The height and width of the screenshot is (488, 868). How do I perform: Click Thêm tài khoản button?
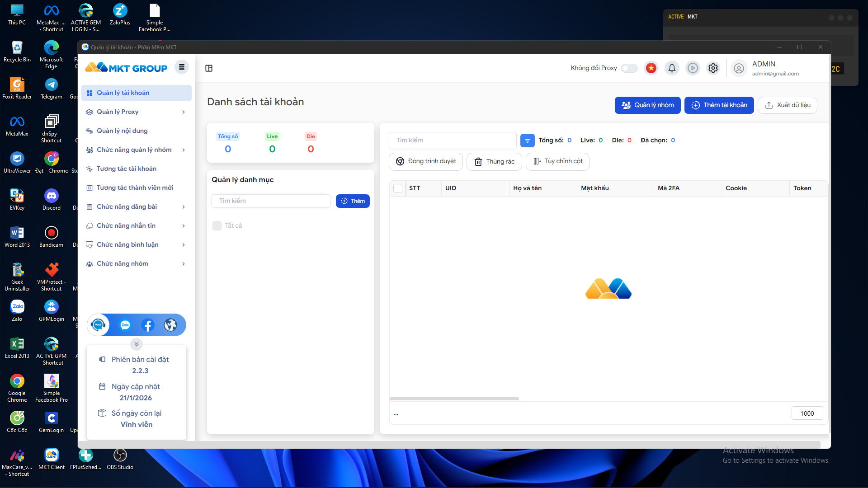click(x=719, y=105)
